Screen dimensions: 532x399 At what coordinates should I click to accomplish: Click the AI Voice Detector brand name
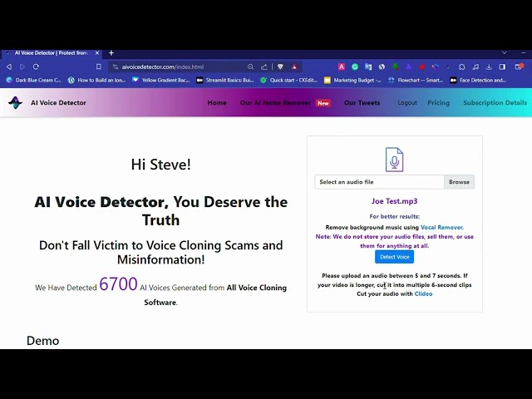pyautogui.click(x=58, y=103)
